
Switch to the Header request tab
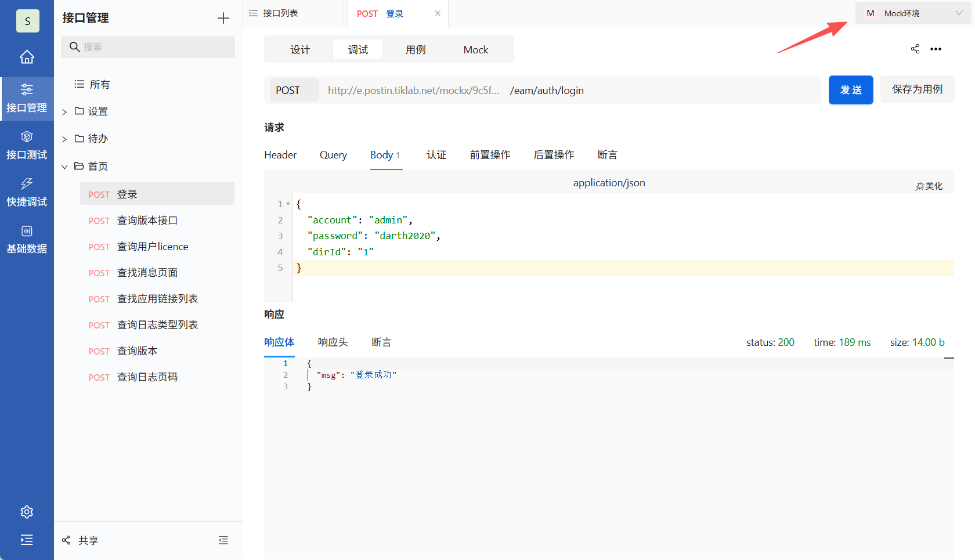[x=280, y=155]
